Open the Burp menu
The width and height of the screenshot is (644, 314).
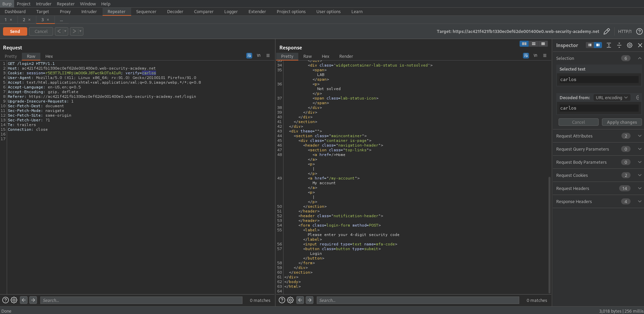point(7,4)
